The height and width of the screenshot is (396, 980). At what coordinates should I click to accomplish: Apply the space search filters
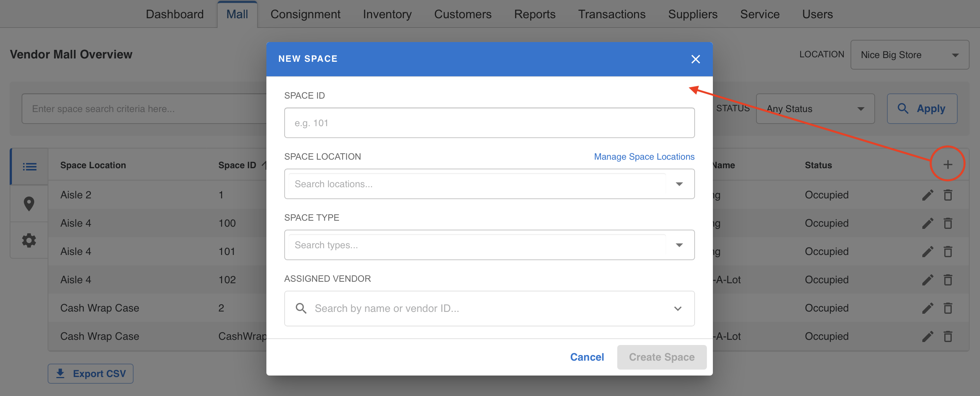922,109
